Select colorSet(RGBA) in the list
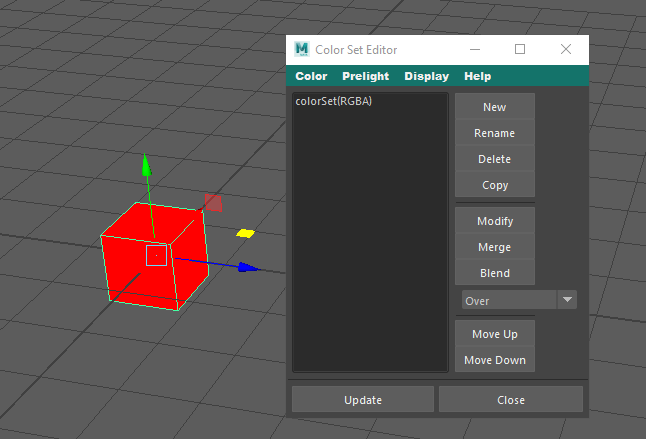 [334, 101]
